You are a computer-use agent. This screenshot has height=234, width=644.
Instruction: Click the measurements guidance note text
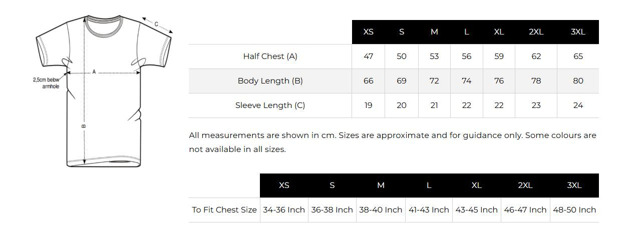tap(393, 142)
